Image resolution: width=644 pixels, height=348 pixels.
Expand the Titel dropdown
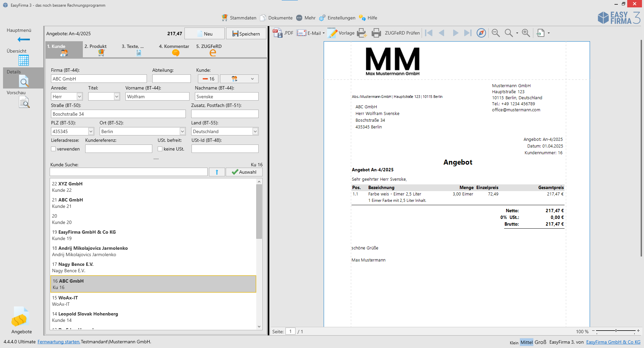pyautogui.click(x=117, y=97)
